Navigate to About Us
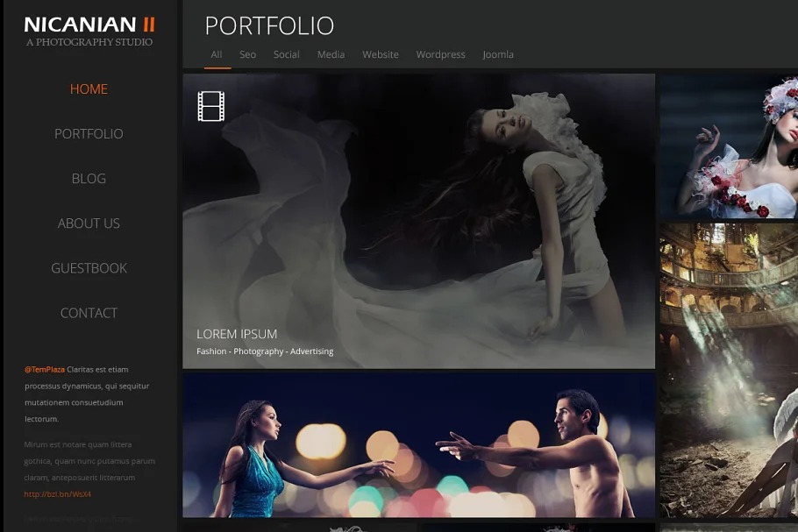The height and width of the screenshot is (532, 798). coord(89,223)
